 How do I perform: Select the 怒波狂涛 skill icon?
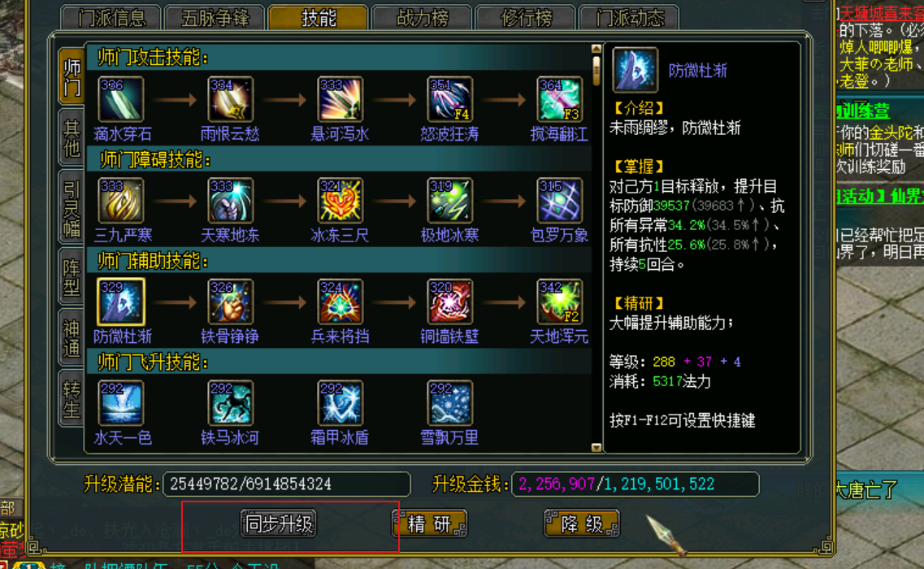pyautogui.click(x=449, y=99)
